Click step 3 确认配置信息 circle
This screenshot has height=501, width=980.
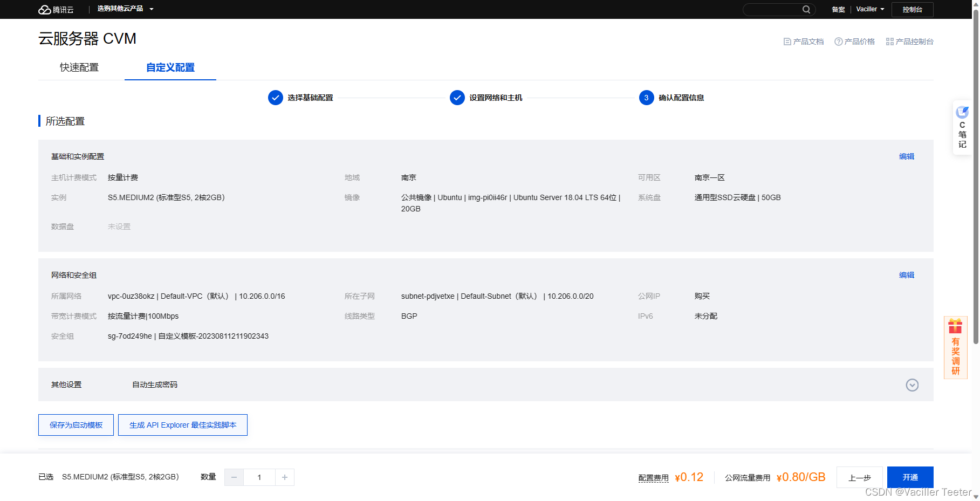pyautogui.click(x=646, y=98)
